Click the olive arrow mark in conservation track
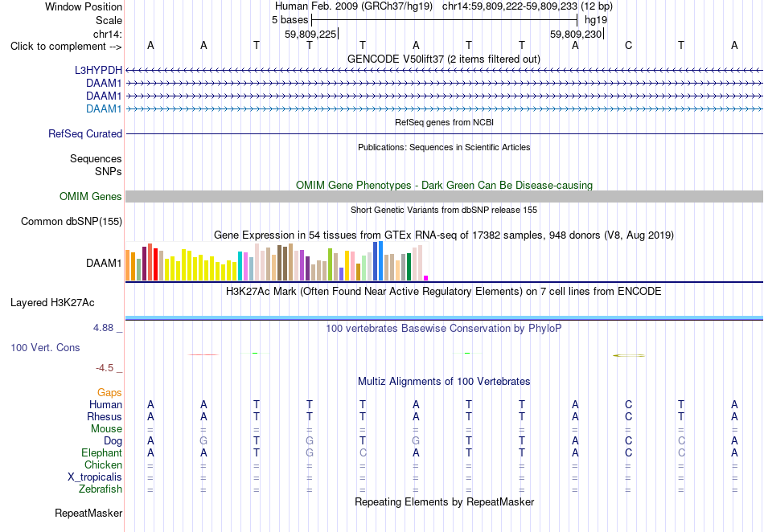Viewport: 764px width, 532px height. tap(628, 355)
